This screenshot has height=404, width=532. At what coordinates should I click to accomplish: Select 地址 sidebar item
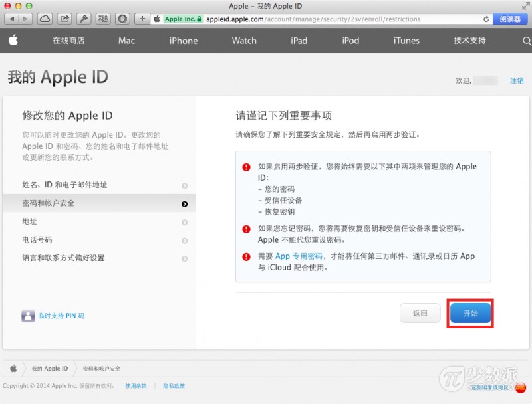99,222
